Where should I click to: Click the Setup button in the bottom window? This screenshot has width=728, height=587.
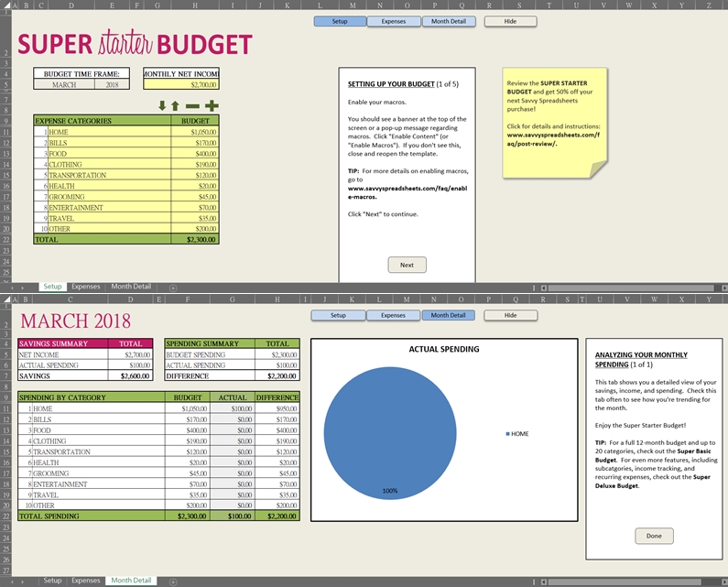pyautogui.click(x=338, y=315)
